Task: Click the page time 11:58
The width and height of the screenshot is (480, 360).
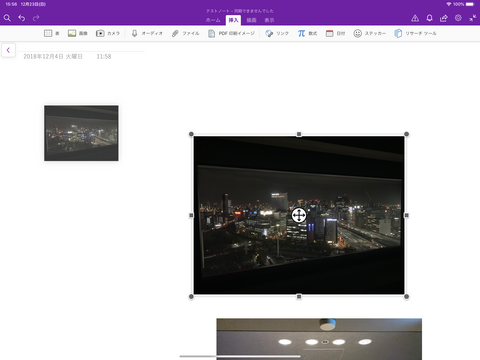Action: [x=104, y=57]
